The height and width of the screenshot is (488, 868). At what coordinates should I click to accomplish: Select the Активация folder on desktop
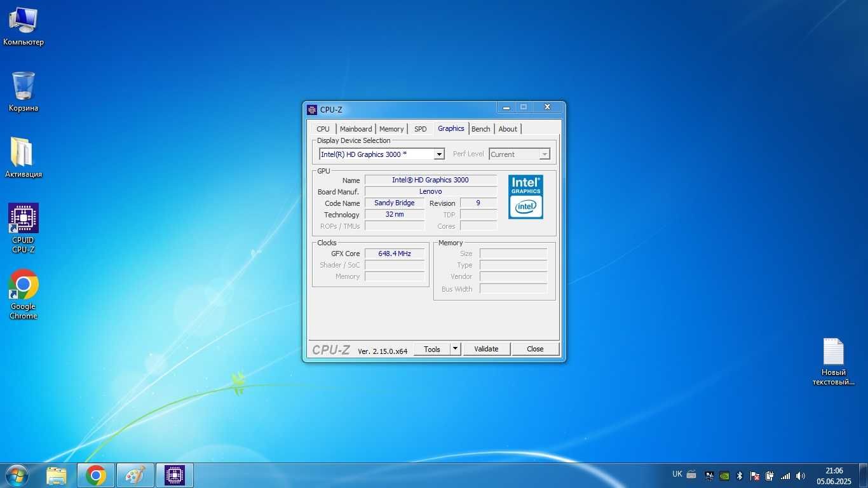coord(24,158)
